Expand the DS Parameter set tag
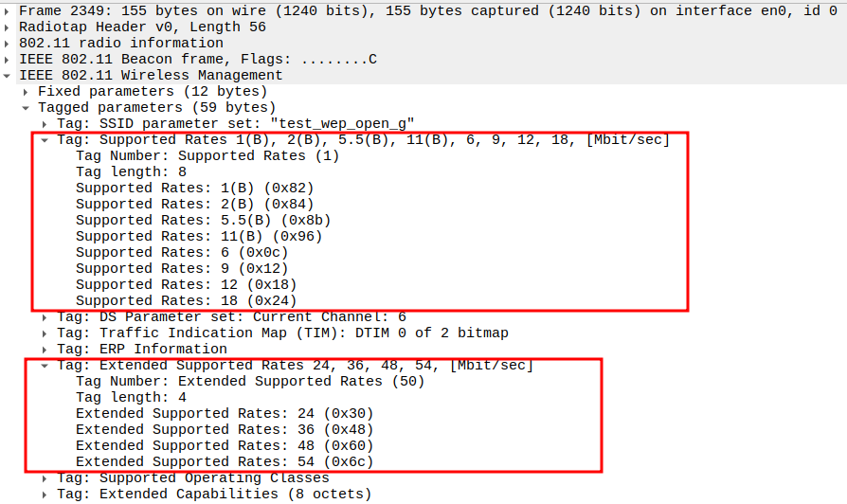 [x=45, y=316]
